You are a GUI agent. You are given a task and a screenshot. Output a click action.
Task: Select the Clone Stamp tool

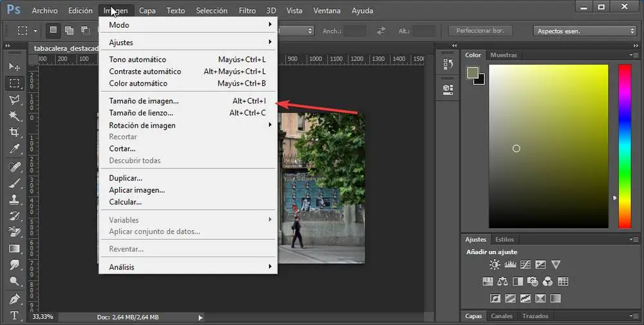(x=14, y=199)
